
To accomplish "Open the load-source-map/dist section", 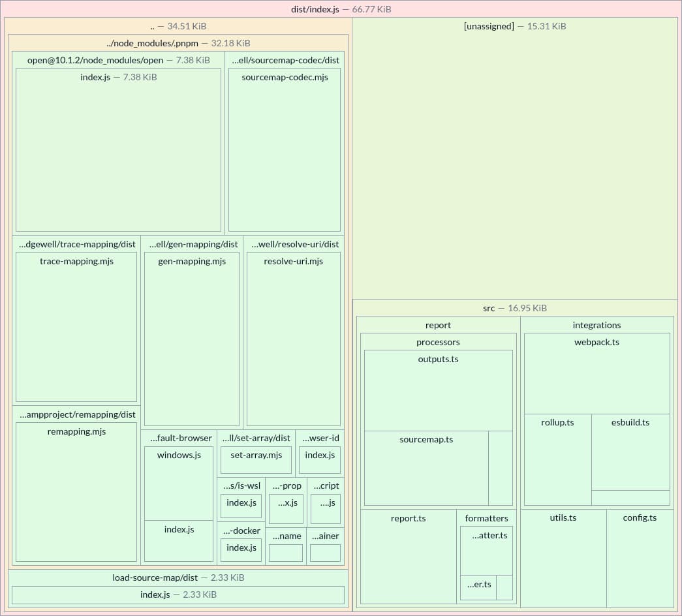I will pyautogui.click(x=178, y=577).
